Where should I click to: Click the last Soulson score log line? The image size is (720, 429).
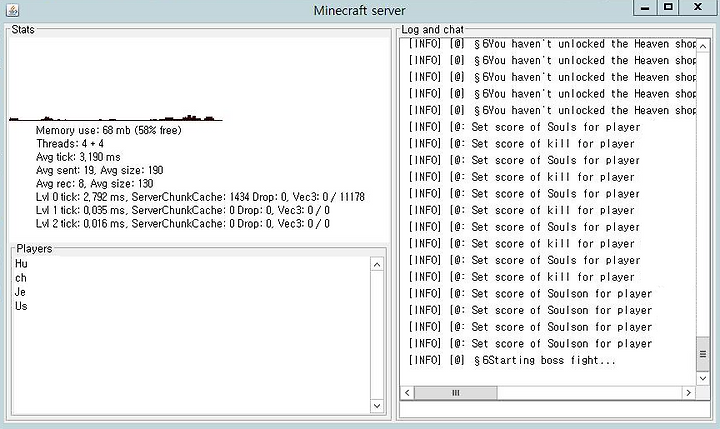point(530,344)
